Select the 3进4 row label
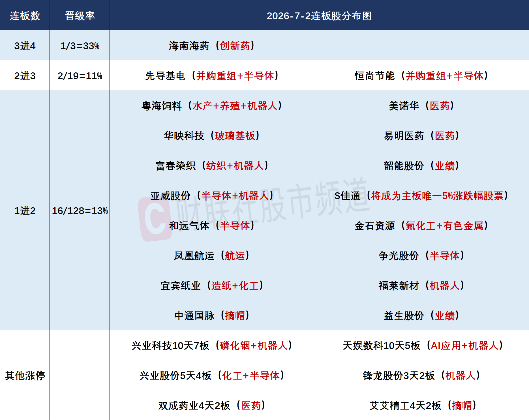This screenshot has width=529, height=420. point(25,46)
